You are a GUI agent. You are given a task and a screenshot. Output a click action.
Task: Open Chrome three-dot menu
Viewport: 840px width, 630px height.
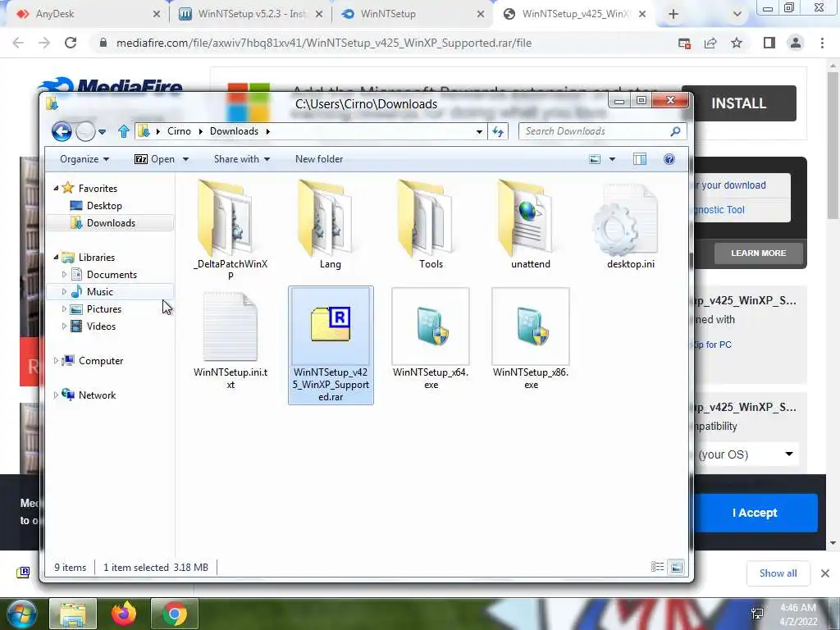click(822, 43)
